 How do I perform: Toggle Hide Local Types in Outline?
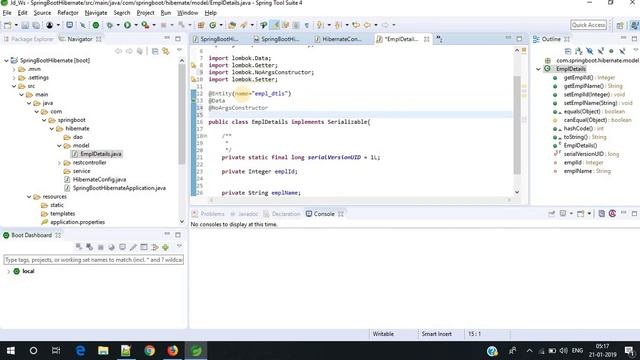click(622, 51)
